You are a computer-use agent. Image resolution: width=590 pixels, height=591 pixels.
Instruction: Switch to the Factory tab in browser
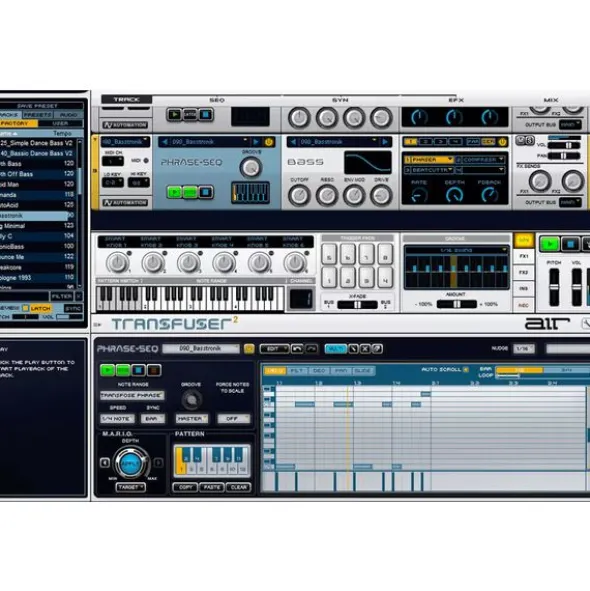coord(18,123)
